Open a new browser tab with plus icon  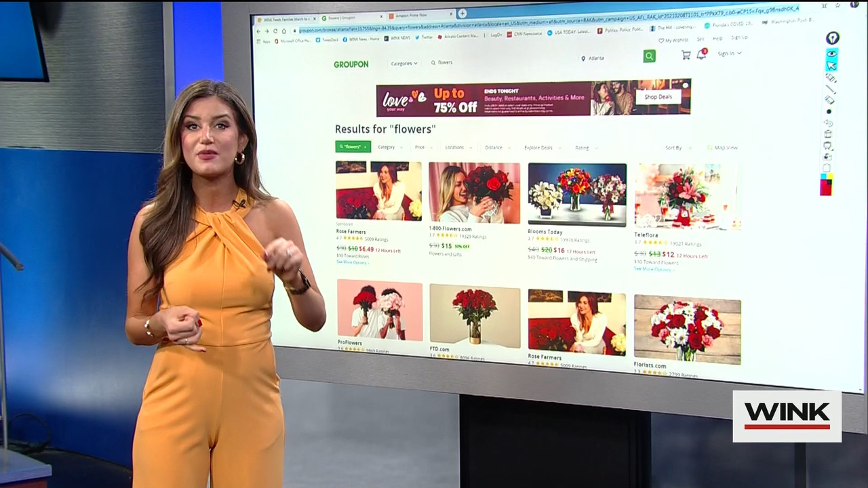tap(462, 14)
